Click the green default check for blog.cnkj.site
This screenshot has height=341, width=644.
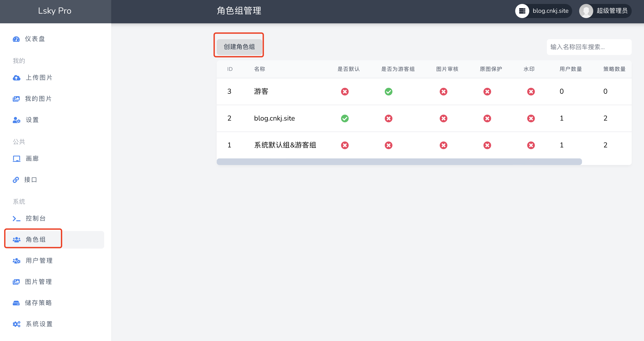pyautogui.click(x=345, y=118)
